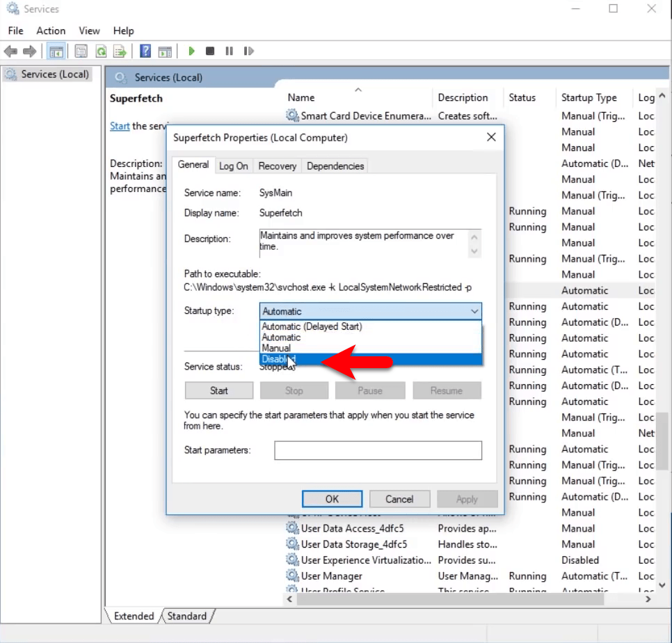The image size is (672, 643).
Task: Click the services list scroll up arrow
Action: click(x=662, y=95)
